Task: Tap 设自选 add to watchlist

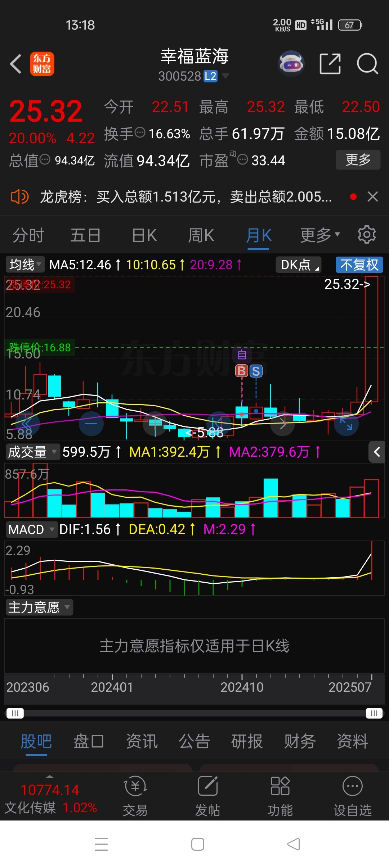Action: pyautogui.click(x=353, y=796)
